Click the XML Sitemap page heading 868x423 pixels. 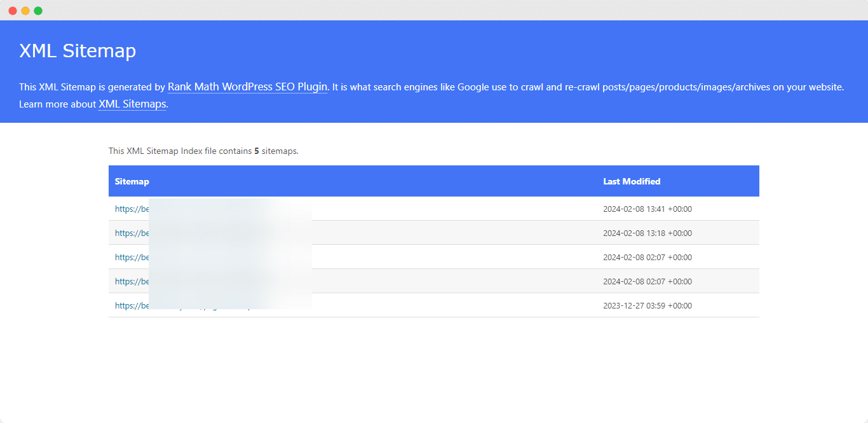click(78, 51)
